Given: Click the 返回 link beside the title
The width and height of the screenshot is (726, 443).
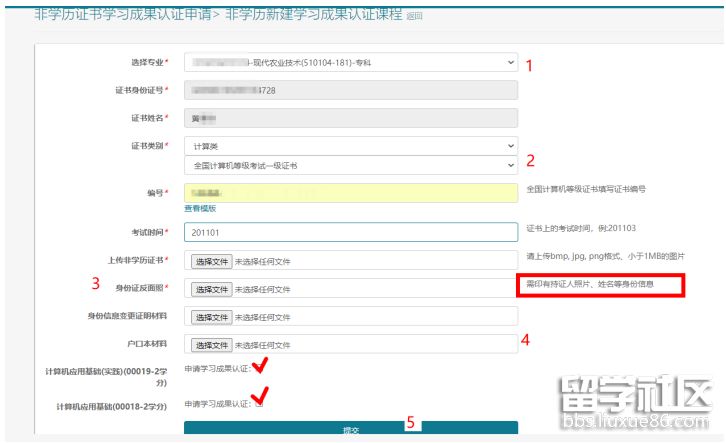Looking at the screenshot, I should (415, 16).
